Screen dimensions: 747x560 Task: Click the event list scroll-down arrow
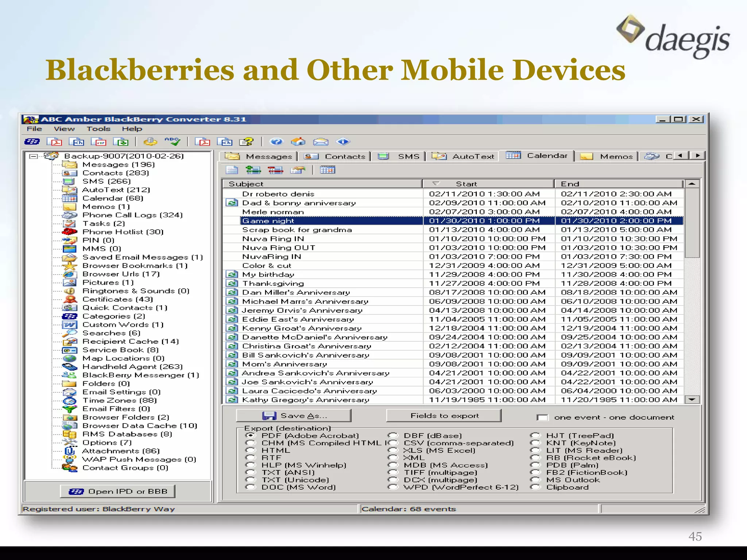(692, 399)
